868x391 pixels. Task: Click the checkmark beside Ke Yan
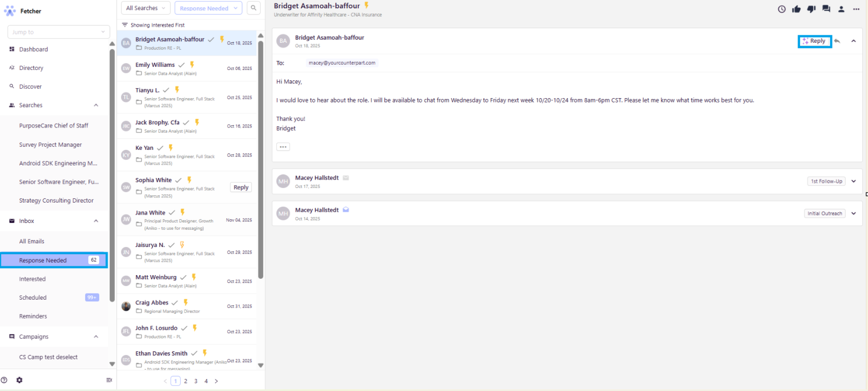coord(160,148)
